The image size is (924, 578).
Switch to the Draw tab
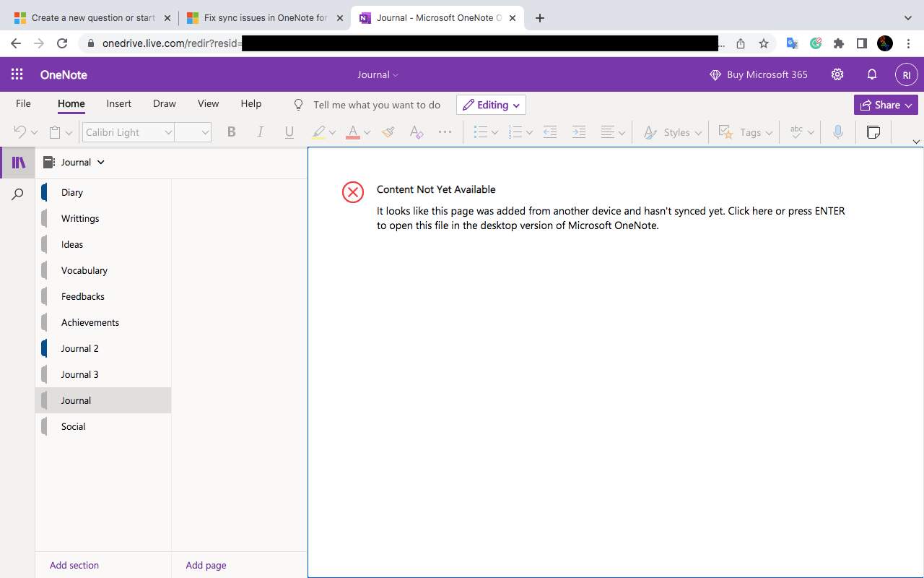[165, 104]
